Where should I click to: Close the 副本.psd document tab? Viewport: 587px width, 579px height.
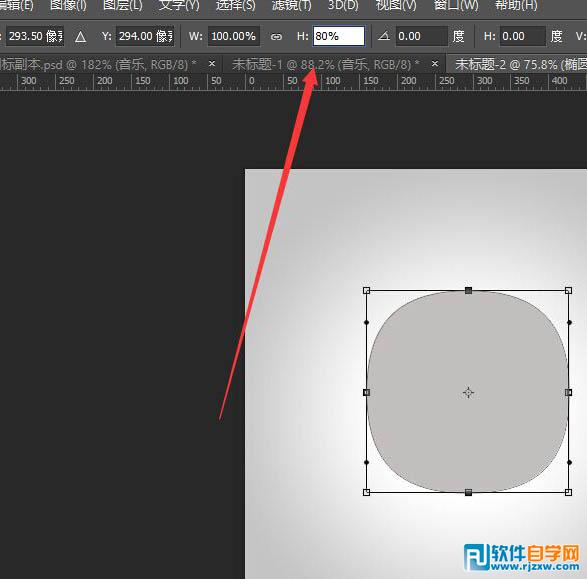(212, 64)
